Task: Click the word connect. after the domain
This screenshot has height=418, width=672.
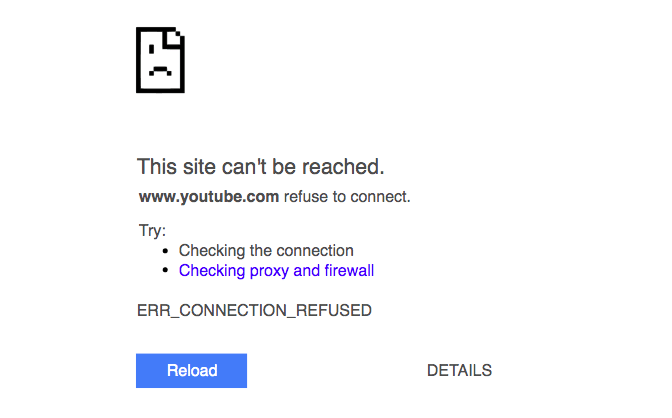Action: [x=381, y=197]
